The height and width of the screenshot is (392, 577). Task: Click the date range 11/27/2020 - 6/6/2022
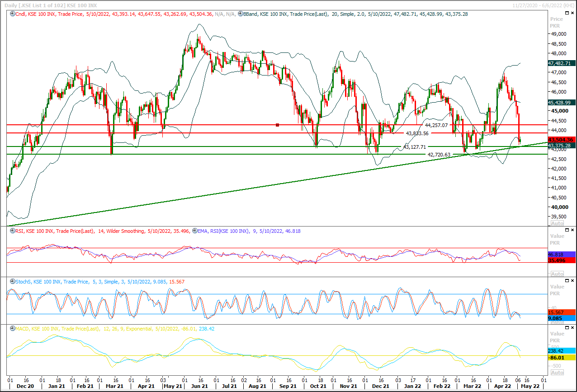[543, 5]
